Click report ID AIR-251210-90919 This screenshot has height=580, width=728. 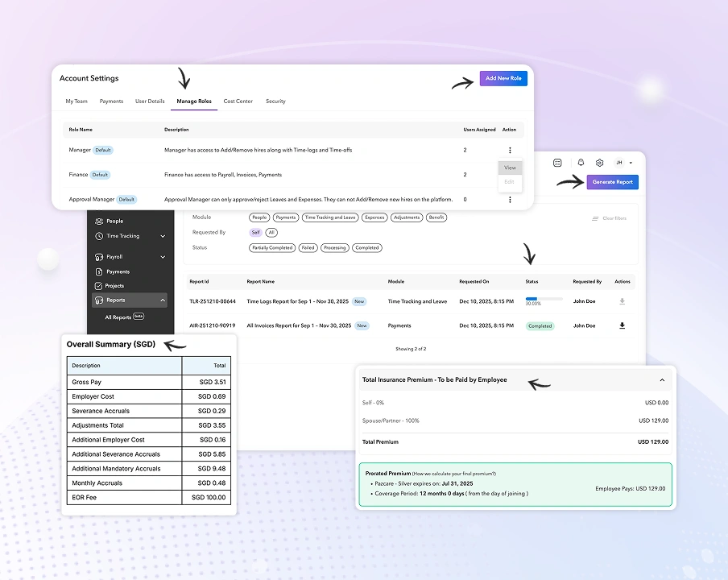tap(213, 325)
